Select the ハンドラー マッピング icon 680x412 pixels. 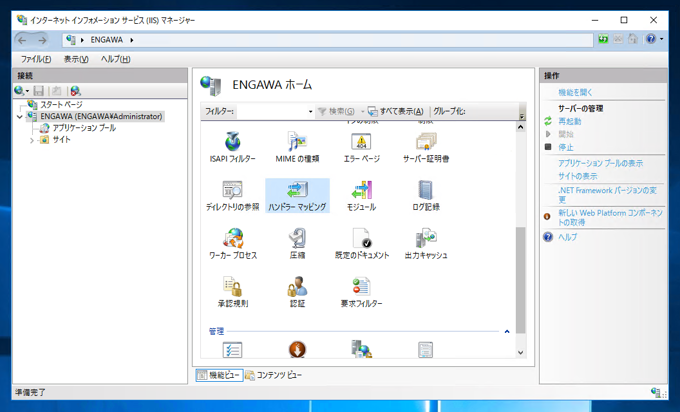(x=297, y=196)
